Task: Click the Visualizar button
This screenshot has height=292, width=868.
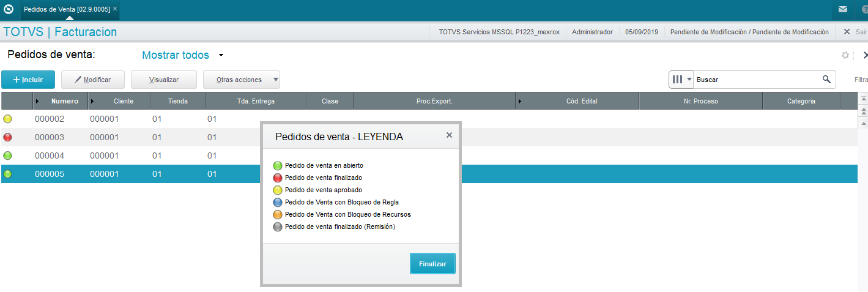Action: tap(164, 80)
